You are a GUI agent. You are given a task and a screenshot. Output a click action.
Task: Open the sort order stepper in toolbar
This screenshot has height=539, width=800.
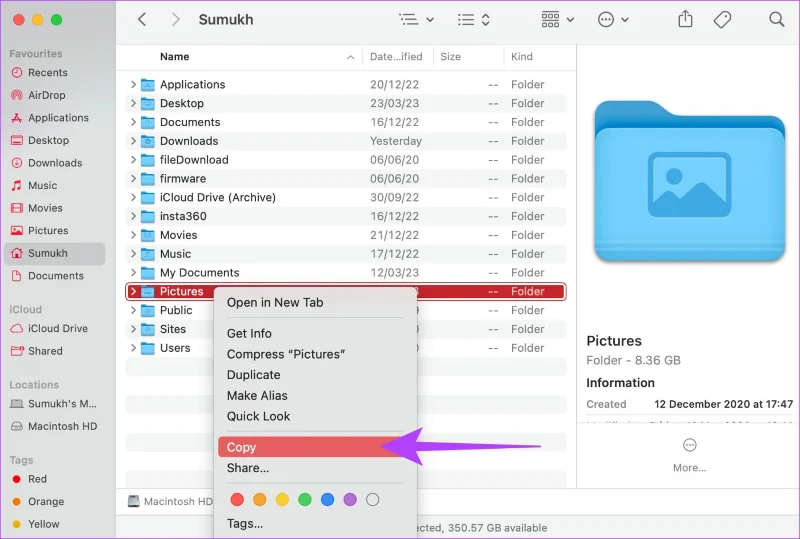point(473,20)
